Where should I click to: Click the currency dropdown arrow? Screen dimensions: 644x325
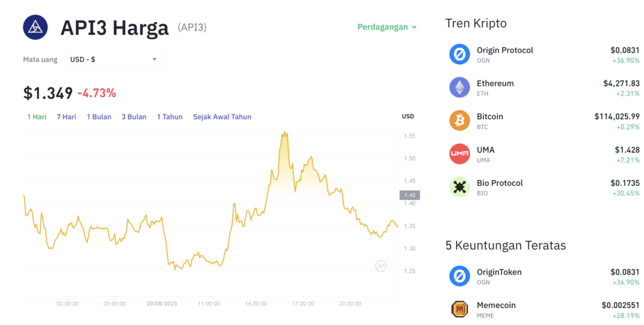coord(155,59)
